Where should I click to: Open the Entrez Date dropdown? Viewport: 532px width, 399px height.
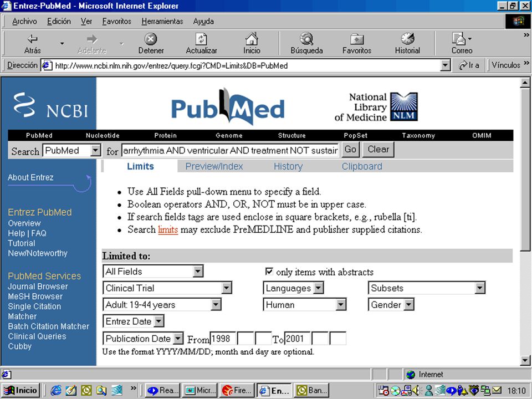(134, 321)
